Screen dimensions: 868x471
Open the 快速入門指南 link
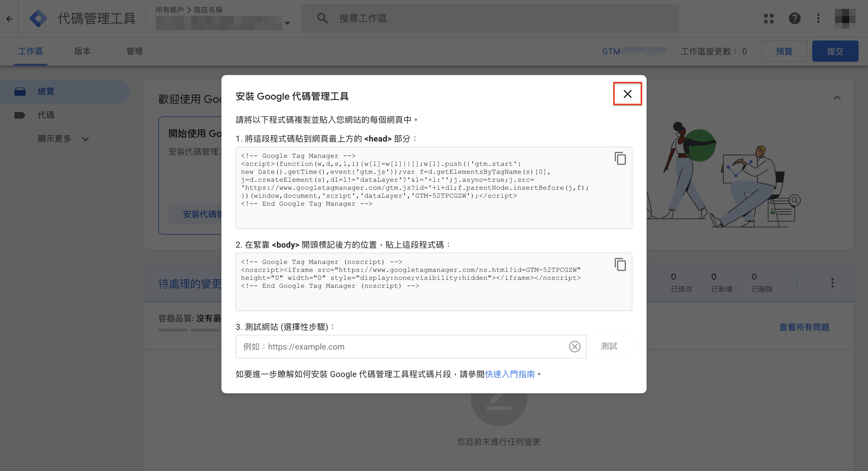click(510, 374)
